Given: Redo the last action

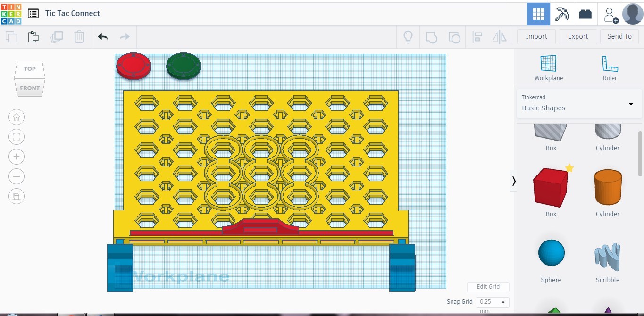Looking at the screenshot, I should (125, 37).
